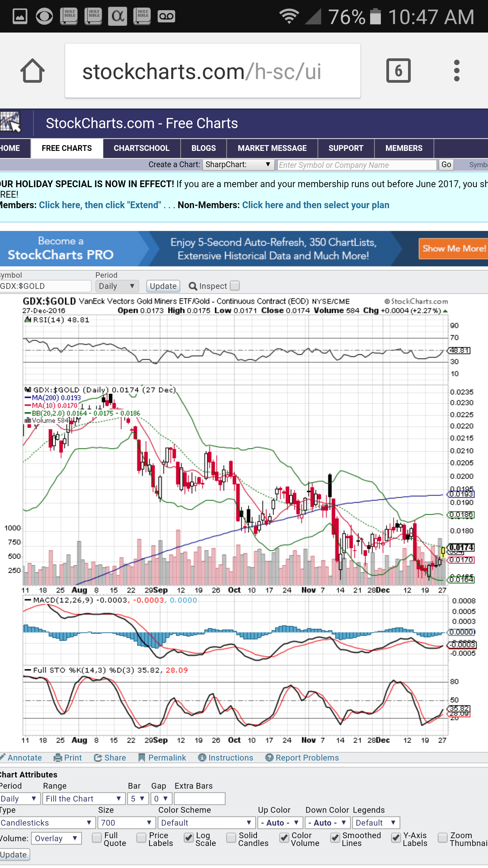
Task: Click the StockCharts logo icon
Action: click(x=11, y=122)
